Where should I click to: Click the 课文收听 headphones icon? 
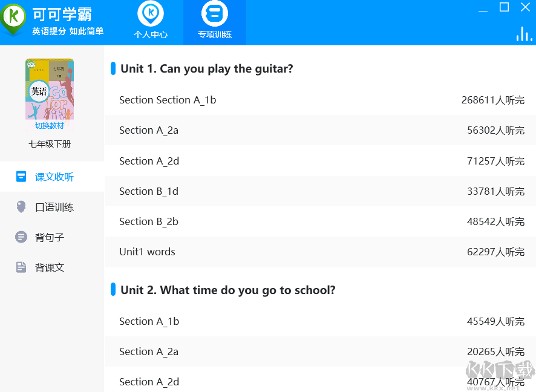coord(22,176)
